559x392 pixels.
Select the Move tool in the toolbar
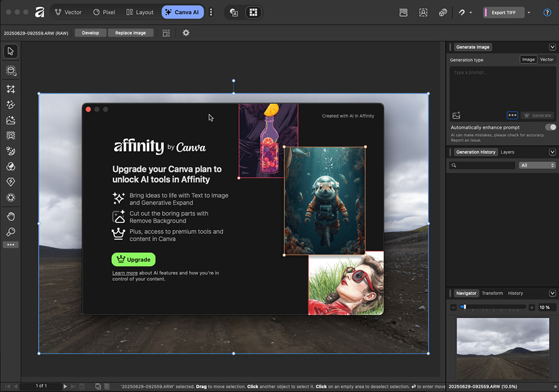10,51
